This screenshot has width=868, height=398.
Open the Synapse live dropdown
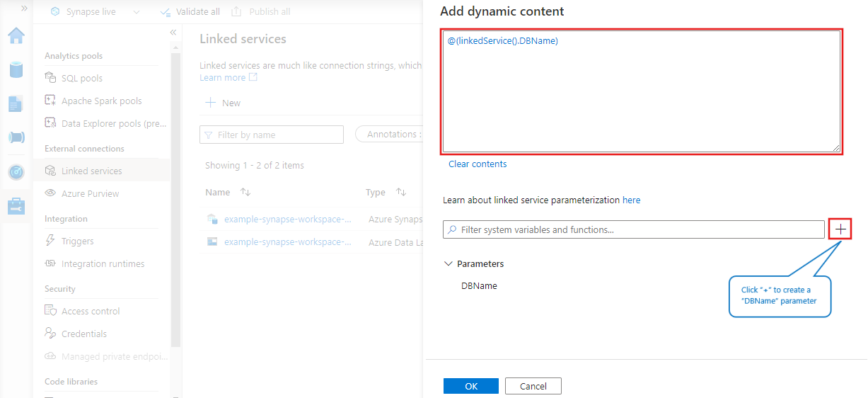[x=136, y=12]
